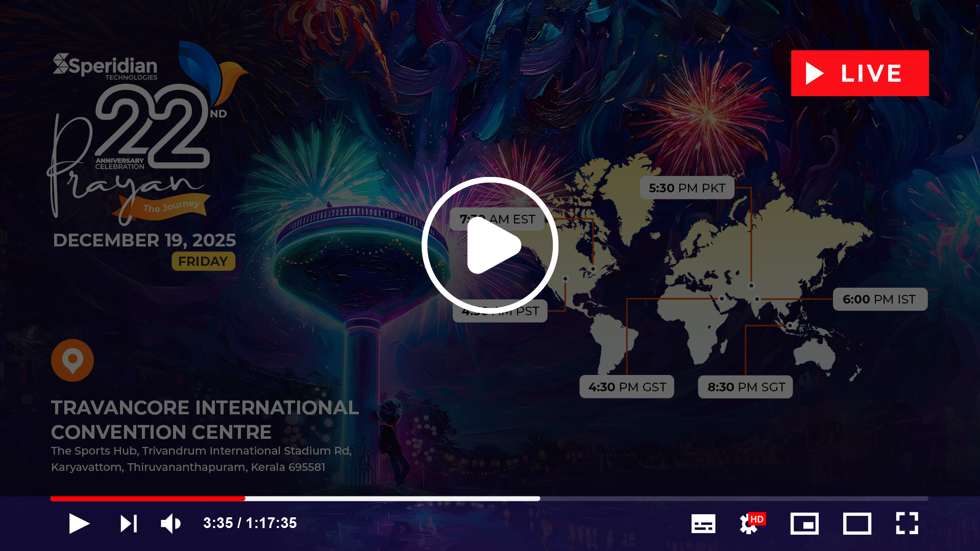Switch to theater mode
The height and width of the screenshot is (551, 980).
pyautogui.click(x=857, y=523)
